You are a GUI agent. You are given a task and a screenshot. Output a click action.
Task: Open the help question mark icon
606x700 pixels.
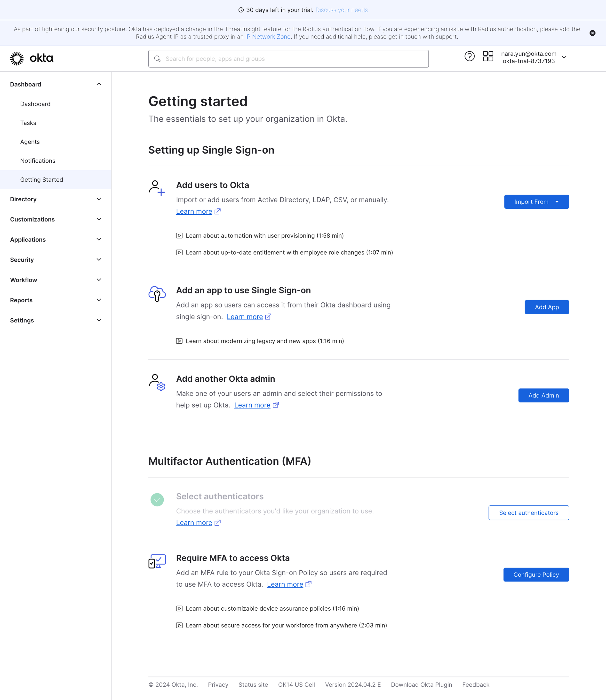click(x=469, y=56)
